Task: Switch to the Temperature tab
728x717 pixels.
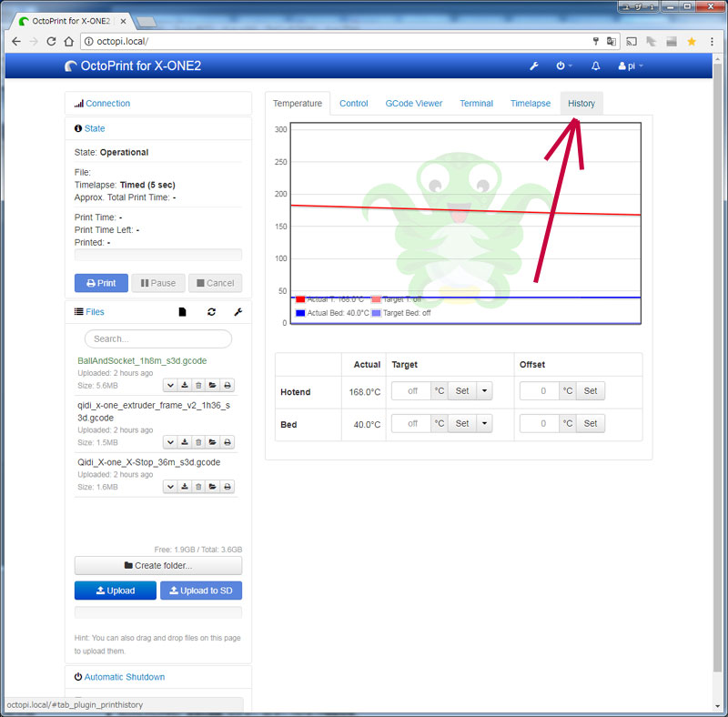Action: (298, 104)
